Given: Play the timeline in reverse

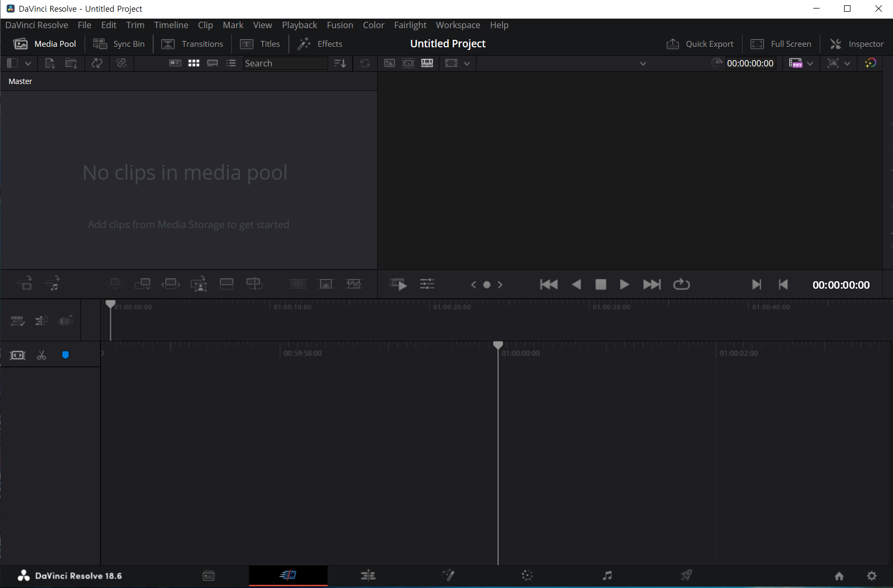Looking at the screenshot, I should point(576,284).
